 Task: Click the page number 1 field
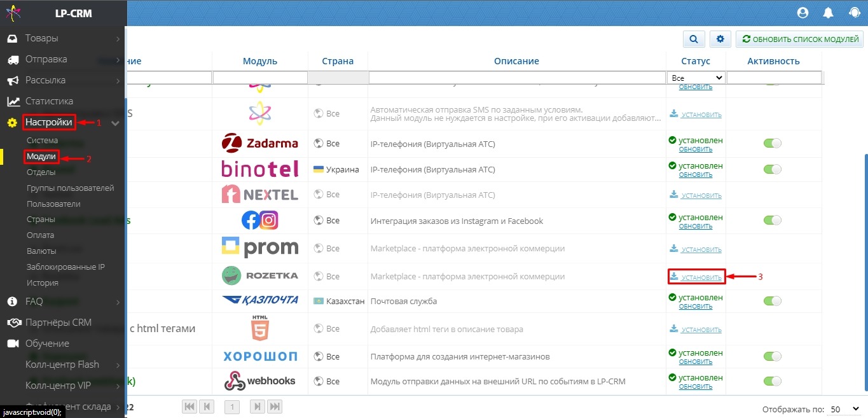[232, 407]
